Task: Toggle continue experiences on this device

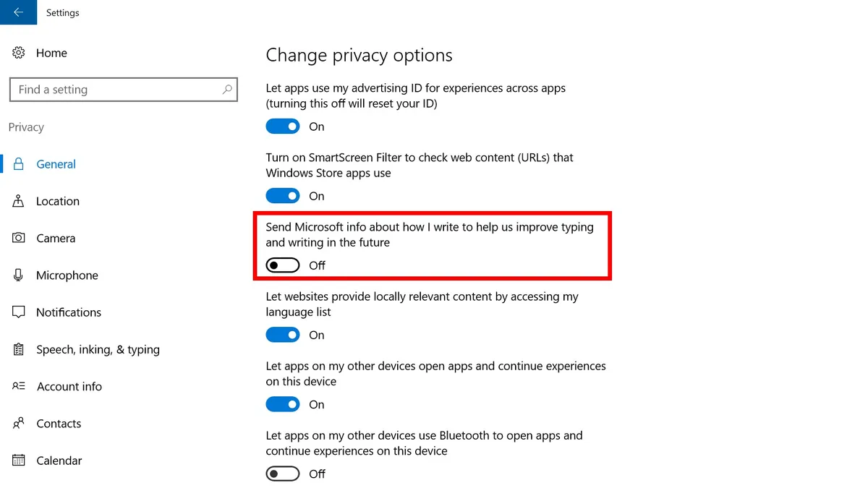Action: point(283,404)
